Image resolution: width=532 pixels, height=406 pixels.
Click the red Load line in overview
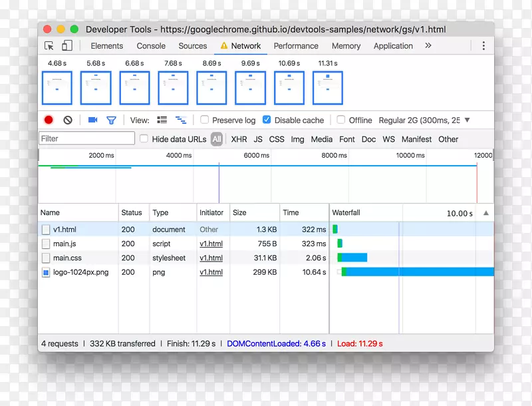[477, 183]
